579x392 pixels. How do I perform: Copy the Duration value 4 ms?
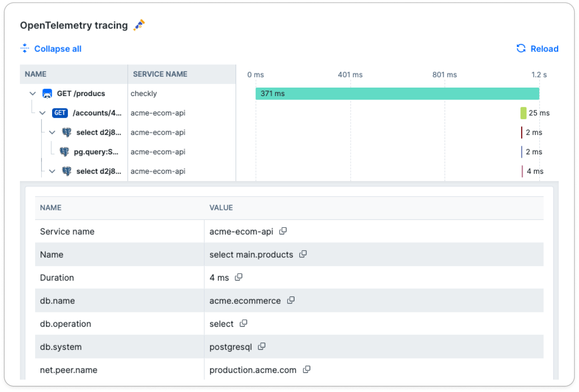[239, 277]
